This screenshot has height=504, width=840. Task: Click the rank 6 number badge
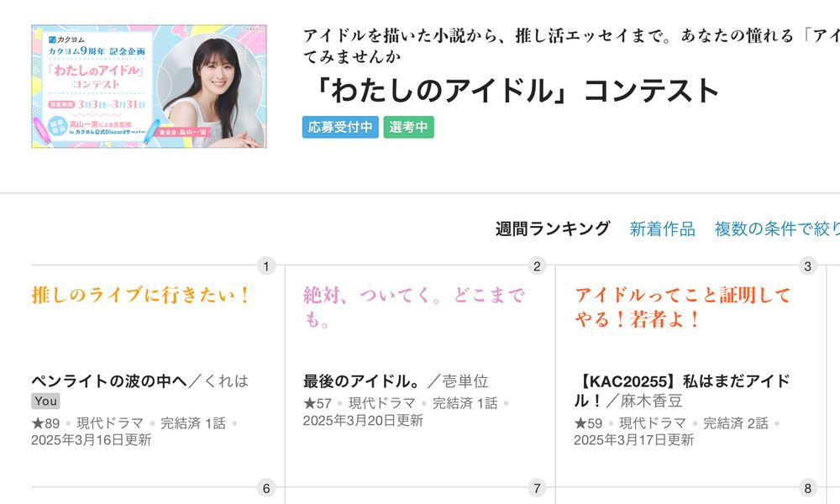(x=266, y=488)
